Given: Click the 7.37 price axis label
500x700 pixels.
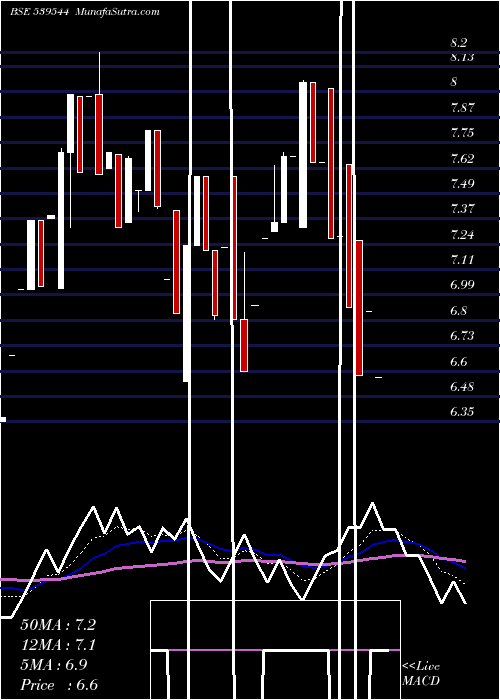Looking at the screenshot, I should [462, 208].
